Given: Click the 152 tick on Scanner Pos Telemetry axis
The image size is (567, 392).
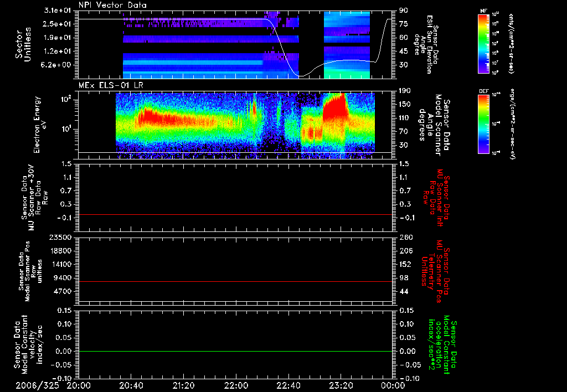Looking at the screenshot, I should [x=405, y=264].
